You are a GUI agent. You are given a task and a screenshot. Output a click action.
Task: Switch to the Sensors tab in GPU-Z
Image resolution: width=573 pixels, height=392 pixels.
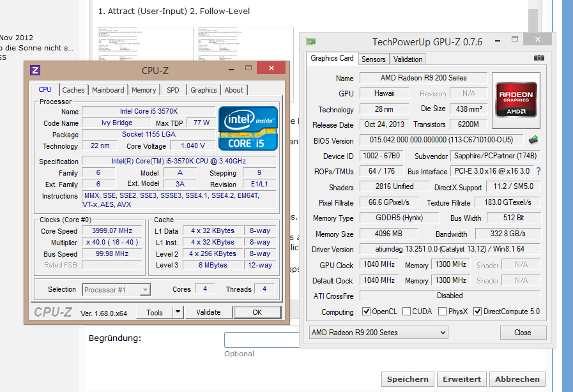374,59
